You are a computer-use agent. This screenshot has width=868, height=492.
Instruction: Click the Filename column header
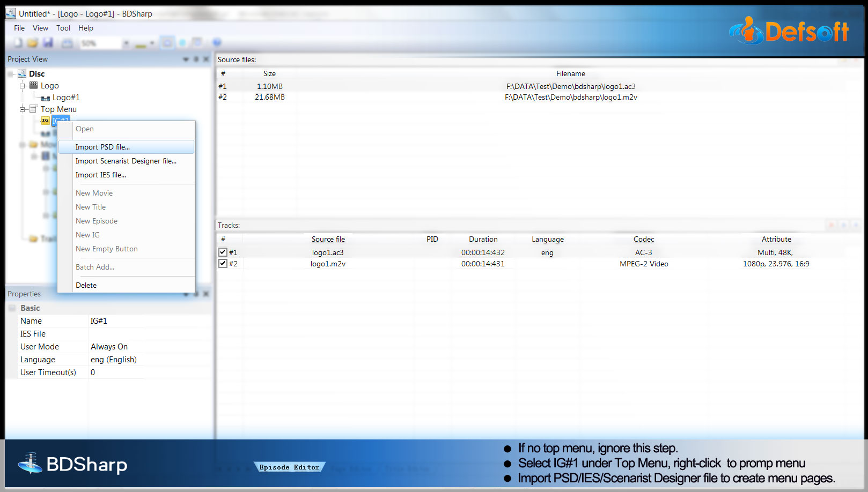click(x=571, y=73)
